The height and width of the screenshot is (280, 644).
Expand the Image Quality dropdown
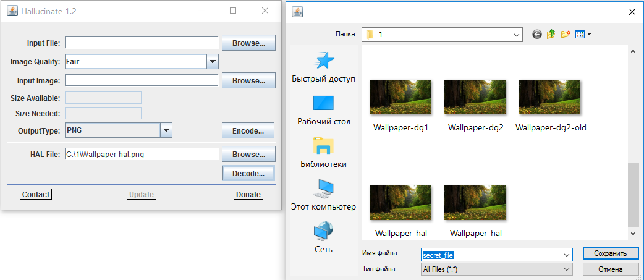point(212,61)
